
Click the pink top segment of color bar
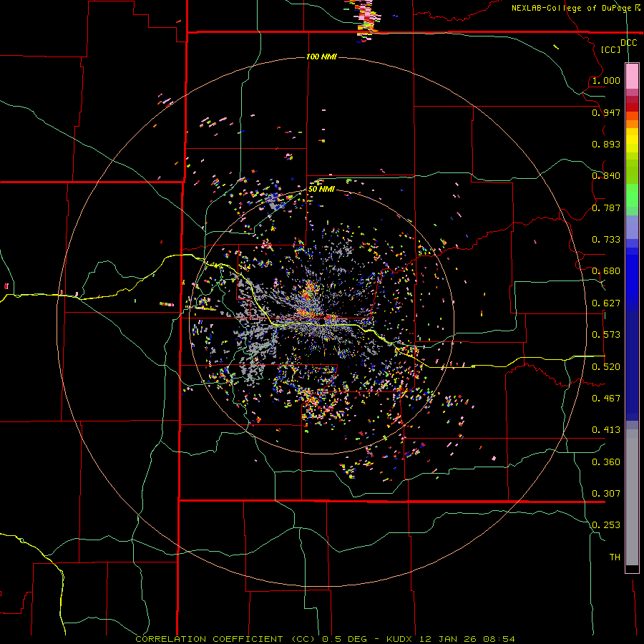click(632, 77)
